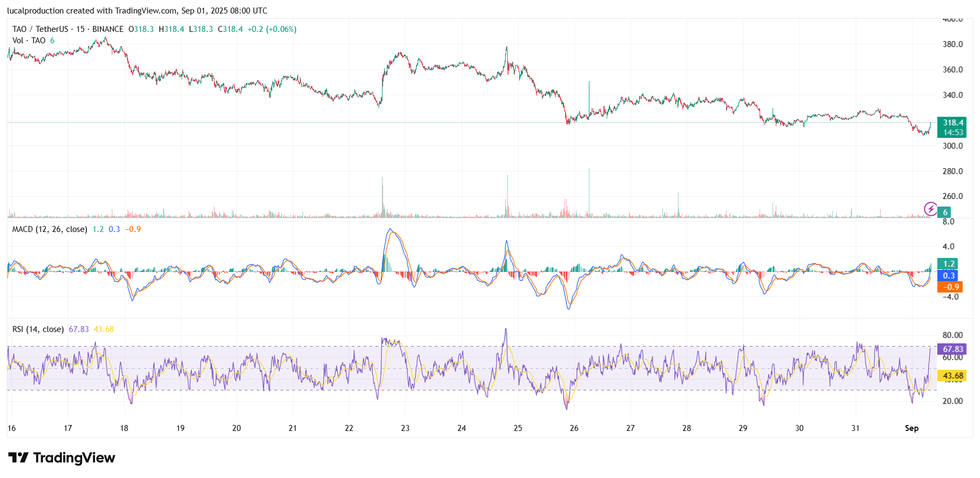This screenshot has height=478, width=980.
Task: Click date 29 on the time axis
Action: [743, 428]
